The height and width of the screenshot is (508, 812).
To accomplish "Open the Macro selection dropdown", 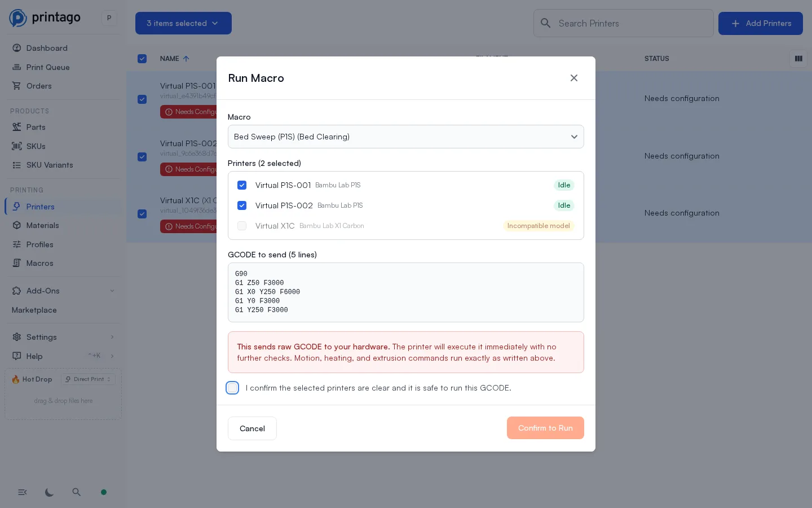I will (x=406, y=137).
